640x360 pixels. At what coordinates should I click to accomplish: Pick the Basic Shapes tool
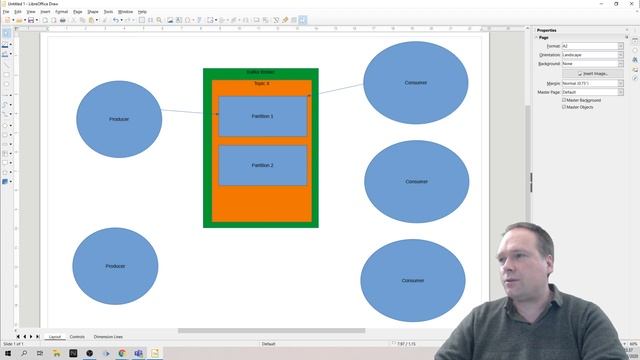(x=5, y=125)
